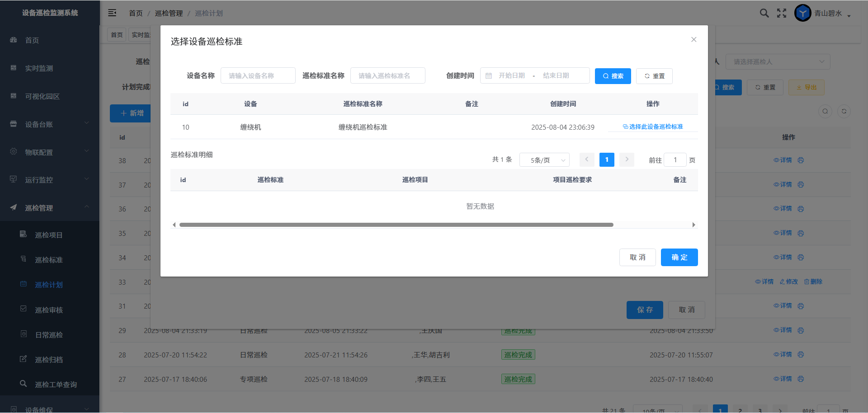
Task: Expand the 设备台账 sidebar menu
Action: [50, 124]
